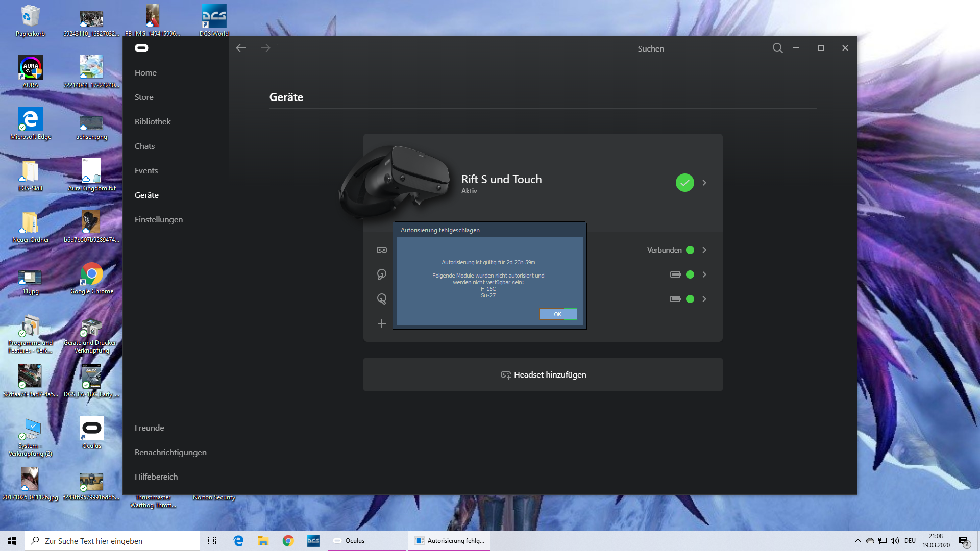Click the search magnifier icon
The height and width of the screenshot is (551, 980).
point(777,48)
